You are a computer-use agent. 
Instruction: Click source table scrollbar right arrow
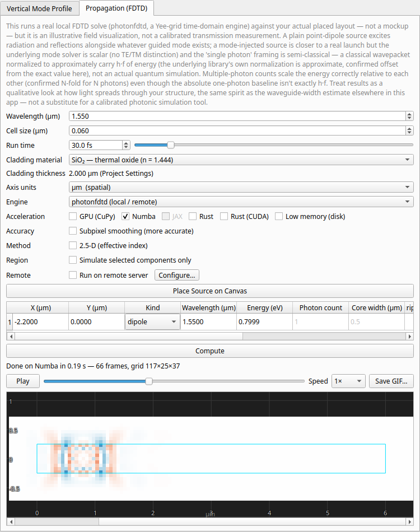[409, 336]
